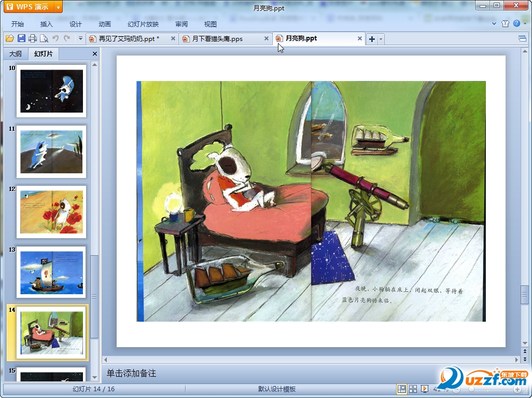Close the 月亮狗.ppt tab
The image size is (532, 398).
[360, 39]
